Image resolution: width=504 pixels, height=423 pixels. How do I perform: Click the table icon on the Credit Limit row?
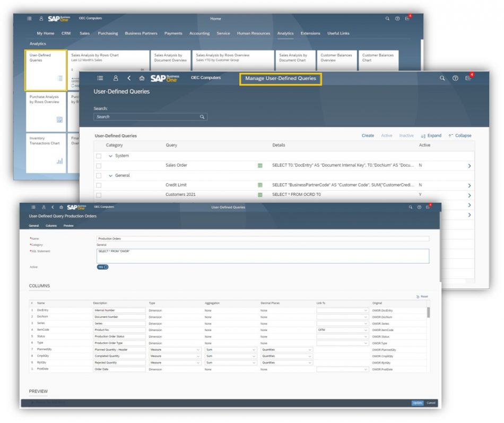click(x=260, y=185)
